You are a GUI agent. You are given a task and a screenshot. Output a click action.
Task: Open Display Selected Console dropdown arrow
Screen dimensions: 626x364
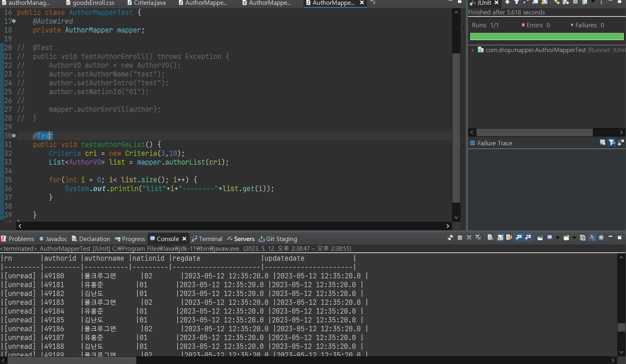tap(557, 238)
